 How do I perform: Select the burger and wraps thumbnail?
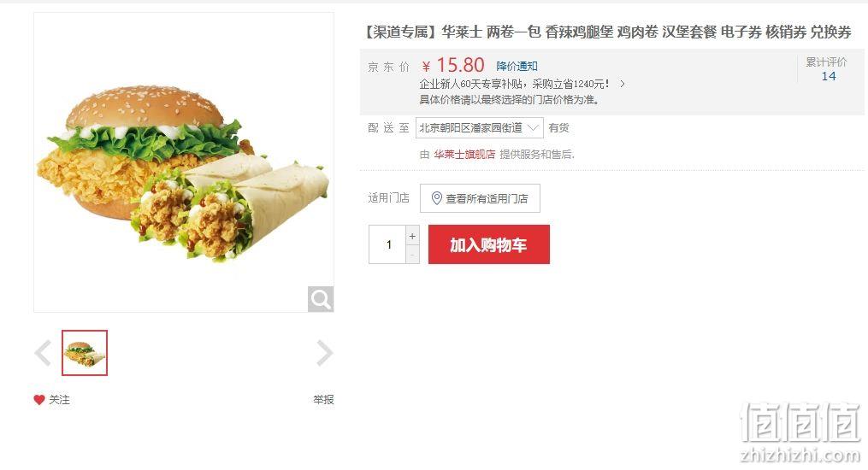pos(85,353)
